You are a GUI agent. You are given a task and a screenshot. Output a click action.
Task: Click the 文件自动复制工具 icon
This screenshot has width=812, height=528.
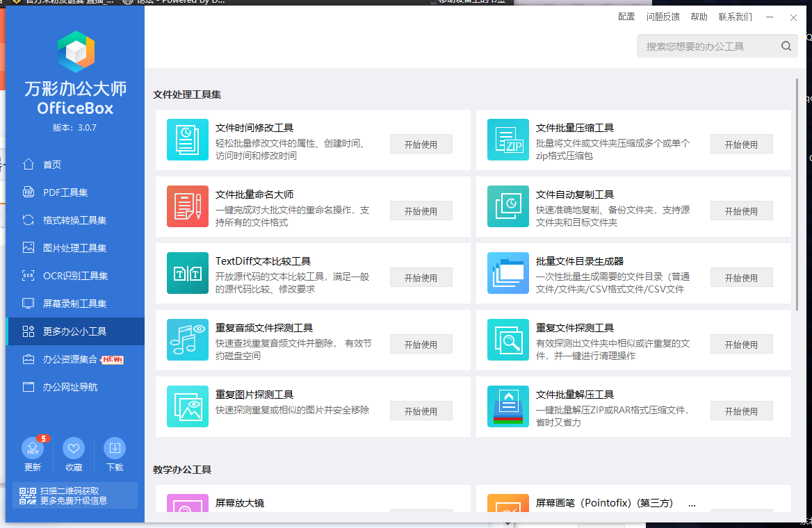(x=508, y=206)
